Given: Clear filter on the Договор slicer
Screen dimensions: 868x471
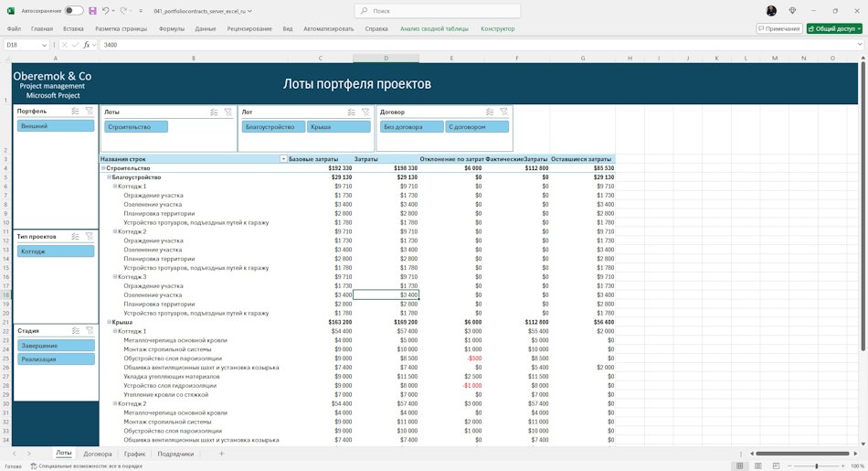Looking at the screenshot, I should point(503,112).
